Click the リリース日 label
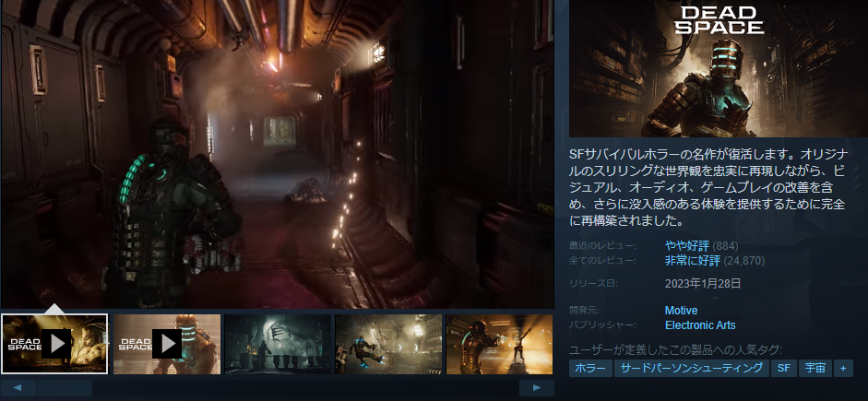 pyautogui.click(x=593, y=284)
